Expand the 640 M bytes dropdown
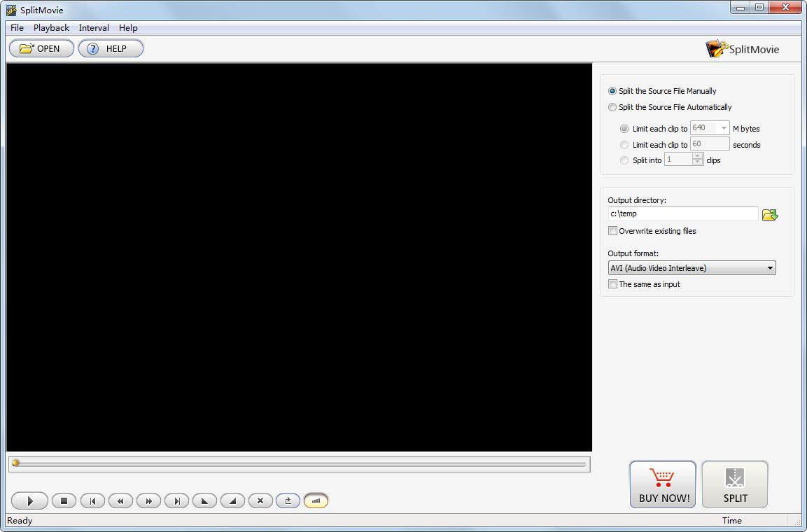 (724, 128)
